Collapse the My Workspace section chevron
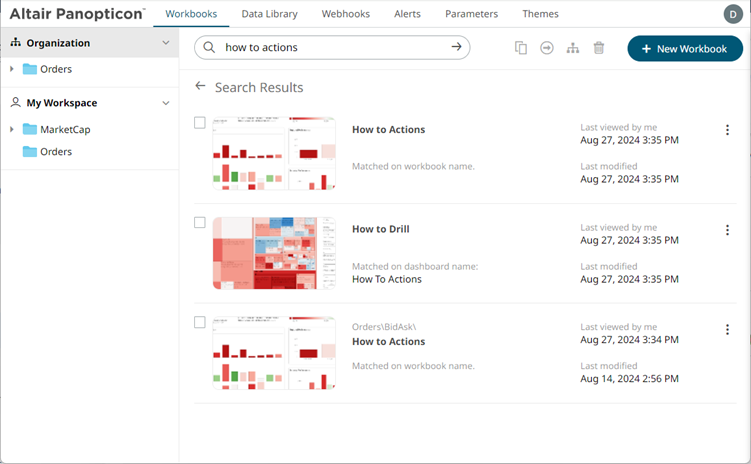Screen dimensions: 751x464 click(166, 103)
